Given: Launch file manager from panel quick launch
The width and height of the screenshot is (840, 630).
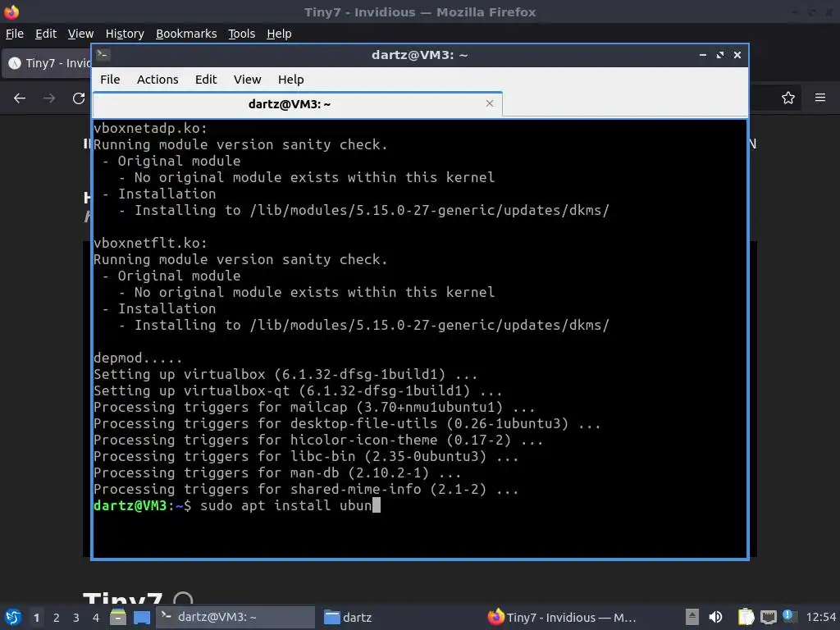Looking at the screenshot, I should [x=118, y=617].
